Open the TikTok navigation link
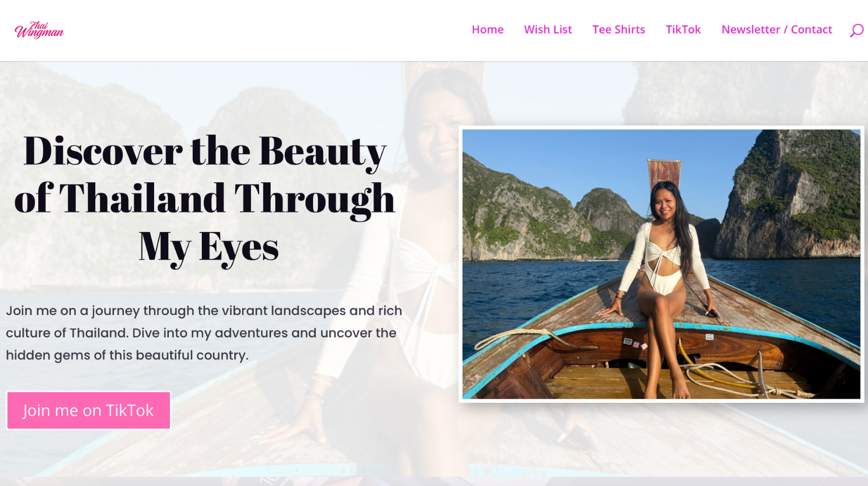The height and width of the screenshot is (486, 868). pyautogui.click(x=684, y=30)
